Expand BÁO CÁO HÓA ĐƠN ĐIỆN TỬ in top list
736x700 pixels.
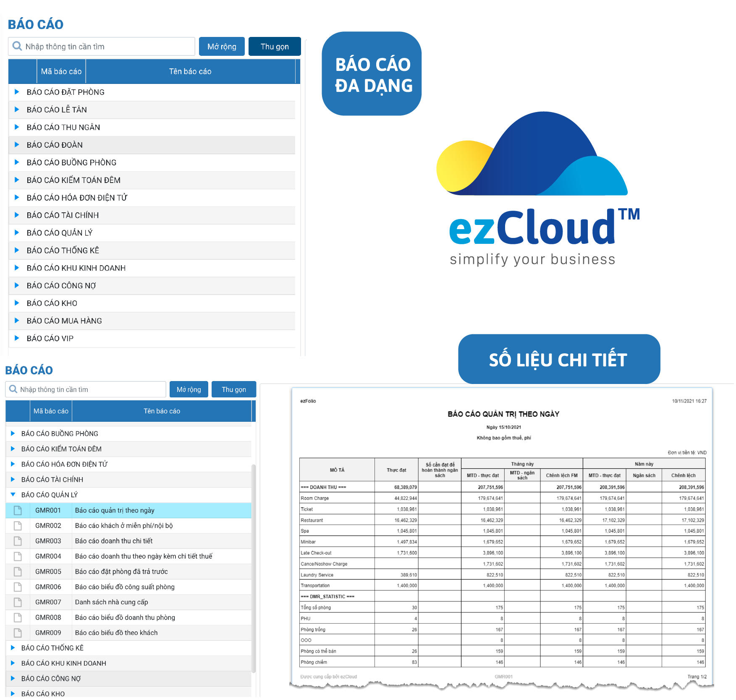(17, 197)
